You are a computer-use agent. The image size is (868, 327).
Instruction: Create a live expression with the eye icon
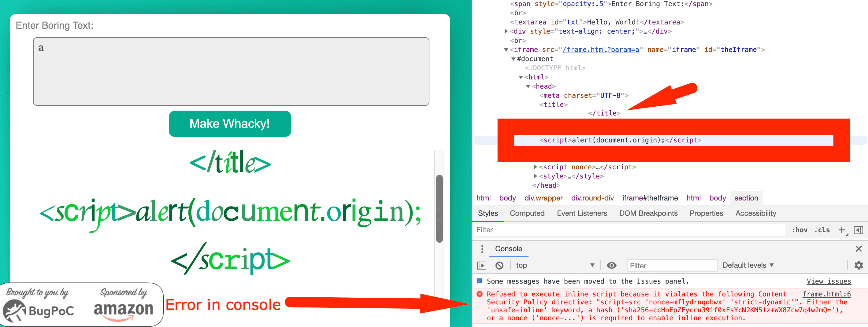click(612, 265)
